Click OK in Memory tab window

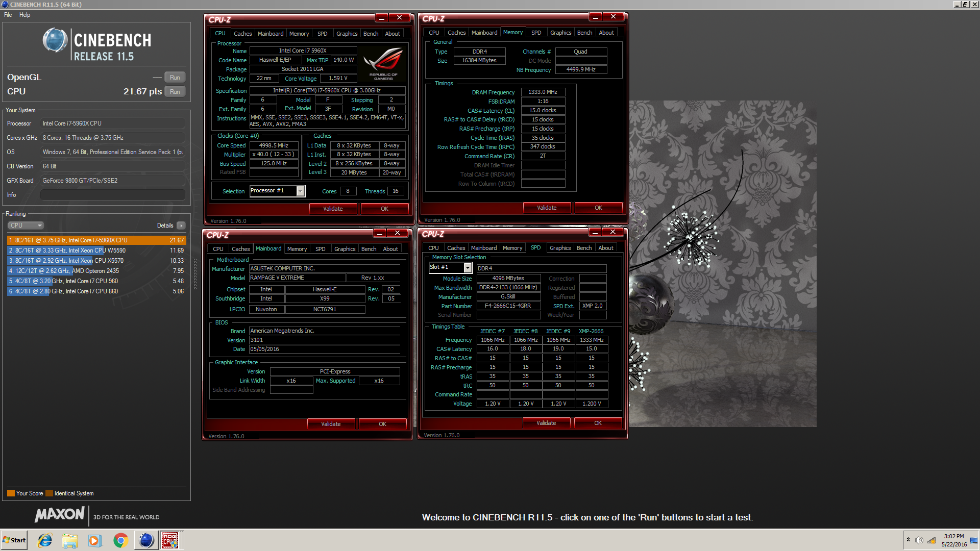598,208
